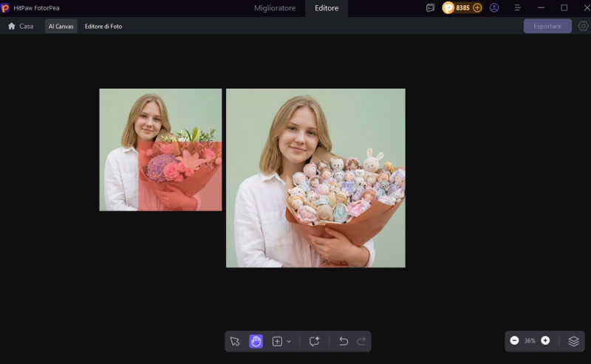591x364 pixels.
Task: Open settings via the gear icon
Action: point(583,26)
